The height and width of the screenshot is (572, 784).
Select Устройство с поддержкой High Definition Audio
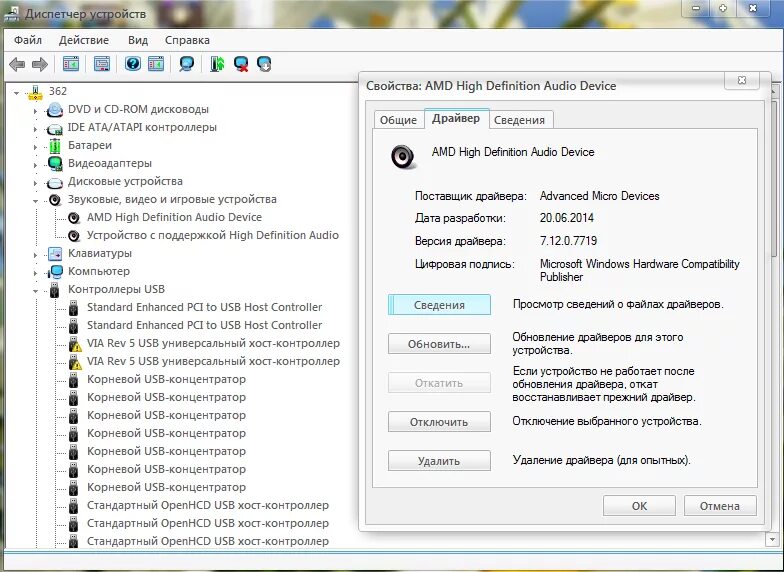click(x=212, y=235)
